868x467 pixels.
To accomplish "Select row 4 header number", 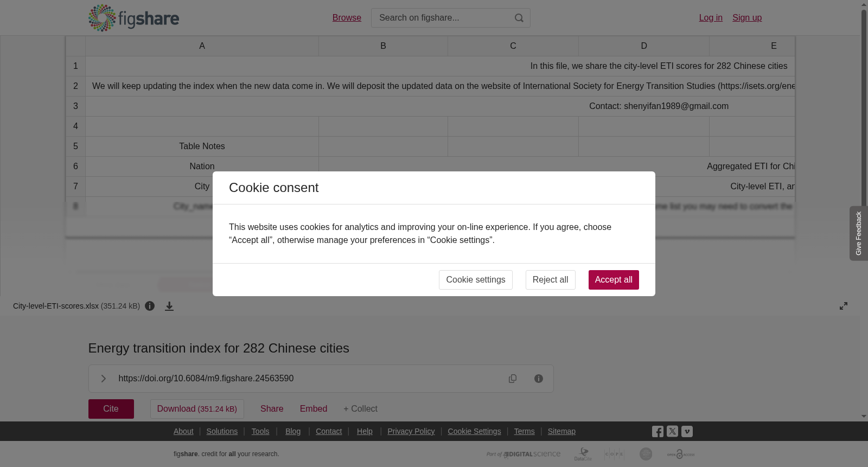I will tap(75, 126).
